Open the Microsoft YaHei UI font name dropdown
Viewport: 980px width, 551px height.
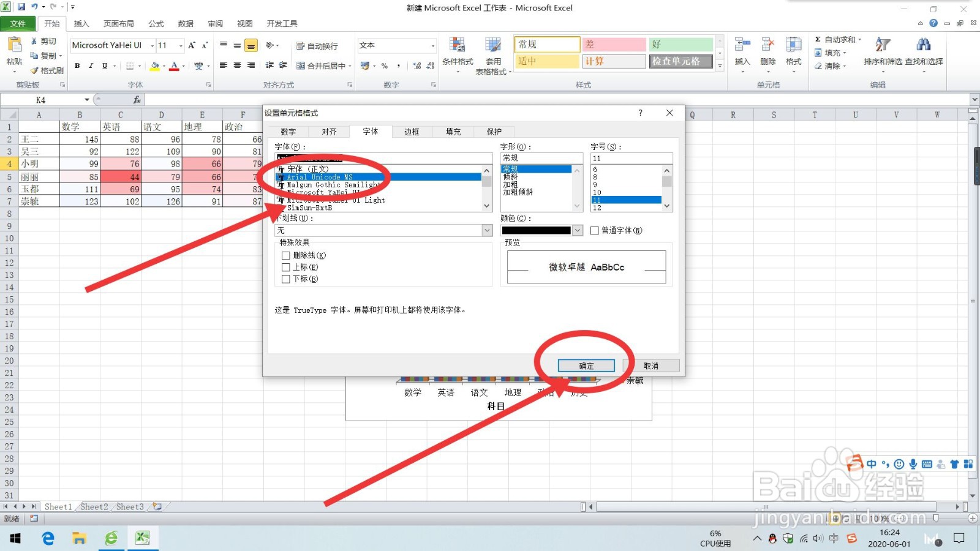point(151,45)
